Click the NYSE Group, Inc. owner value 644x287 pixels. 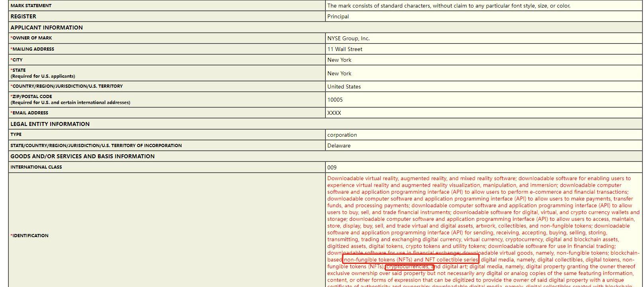(348, 38)
